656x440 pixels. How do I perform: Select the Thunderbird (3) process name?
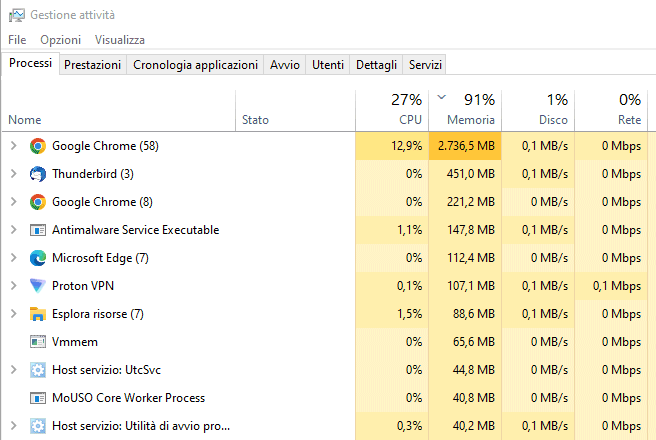93,174
